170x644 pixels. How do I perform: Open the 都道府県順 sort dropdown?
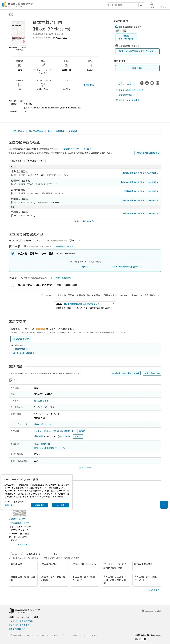pyautogui.click(x=17, y=161)
